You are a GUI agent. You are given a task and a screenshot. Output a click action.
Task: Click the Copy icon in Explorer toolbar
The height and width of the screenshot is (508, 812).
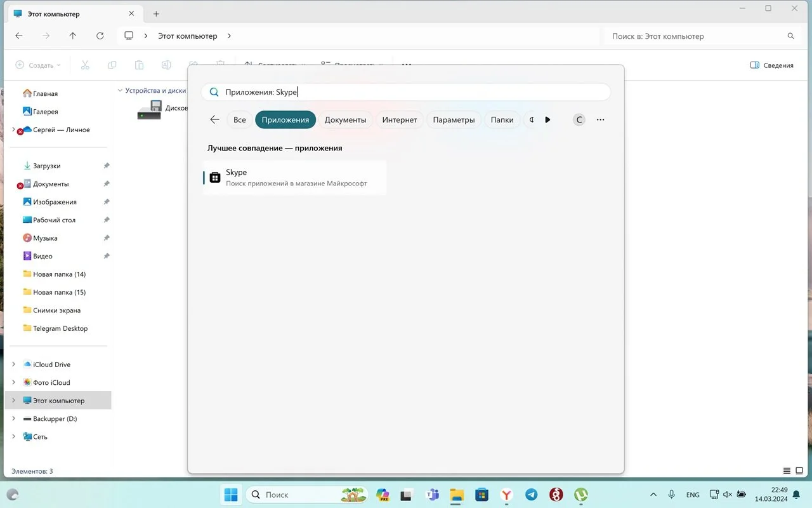(x=112, y=65)
